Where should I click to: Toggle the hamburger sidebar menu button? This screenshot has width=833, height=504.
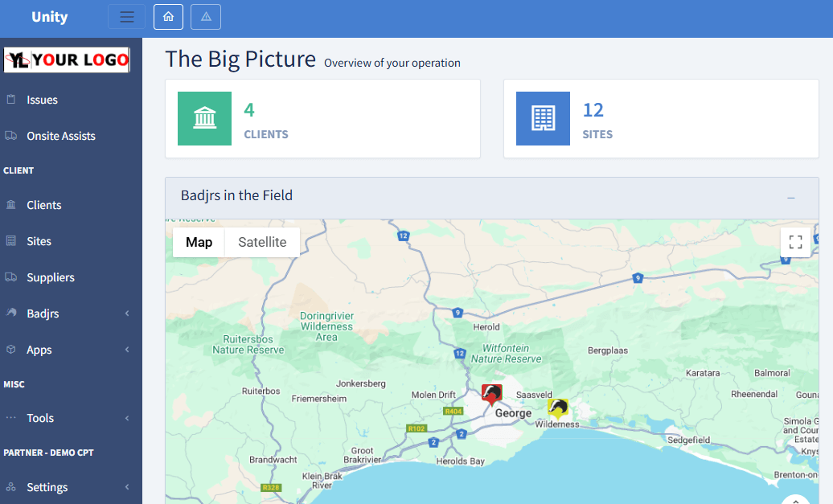point(126,16)
